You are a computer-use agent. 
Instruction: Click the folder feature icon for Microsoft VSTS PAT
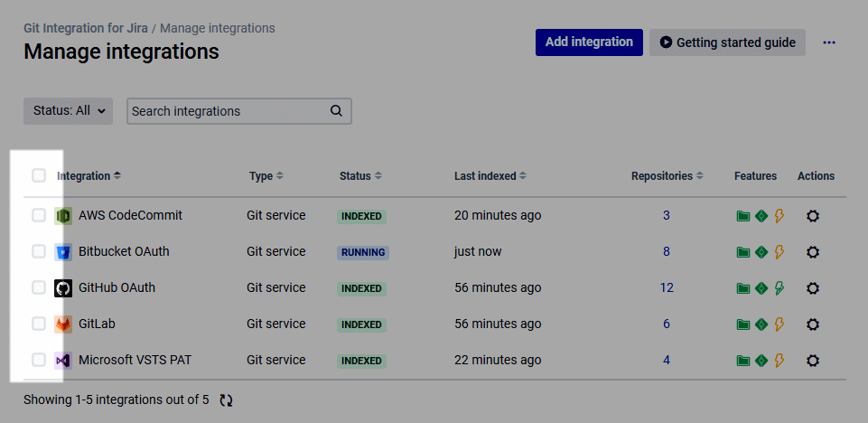coord(742,361)
